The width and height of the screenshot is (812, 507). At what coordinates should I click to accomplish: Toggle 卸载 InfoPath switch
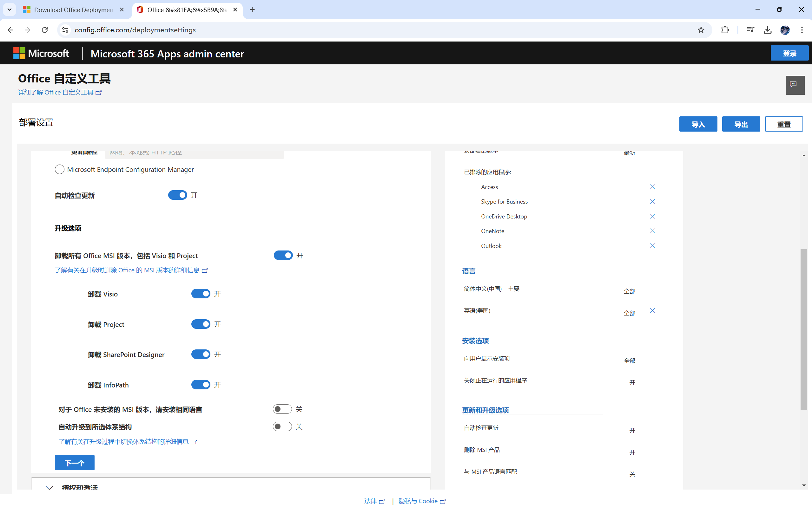(201, 385)
